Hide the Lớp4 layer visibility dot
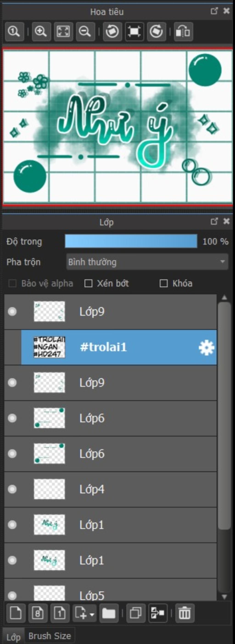The image size is (235, 644). coord(12,489)
